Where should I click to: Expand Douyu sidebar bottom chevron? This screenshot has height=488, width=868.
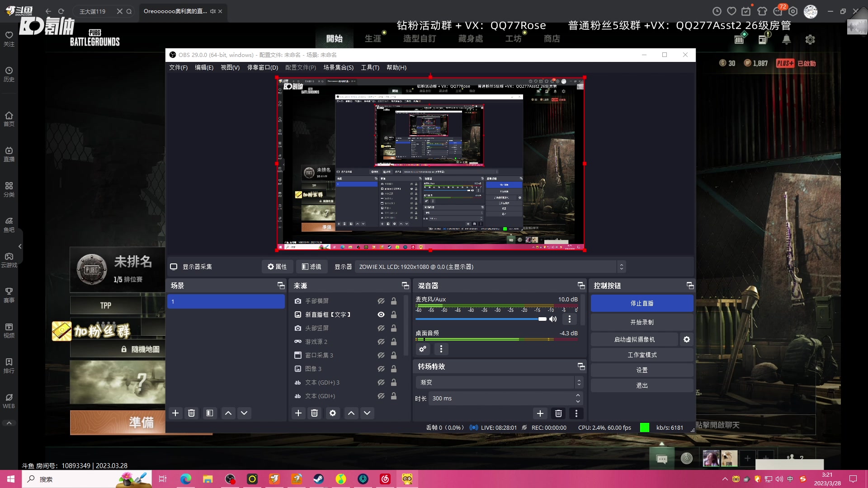pos(9,423)
